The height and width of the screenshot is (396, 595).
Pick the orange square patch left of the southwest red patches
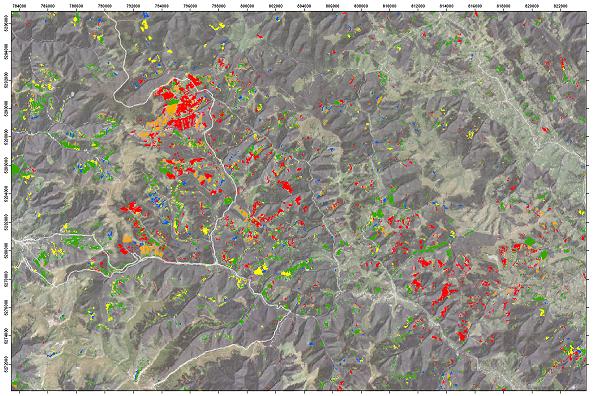pyautogui.click(x=127, y=238)
